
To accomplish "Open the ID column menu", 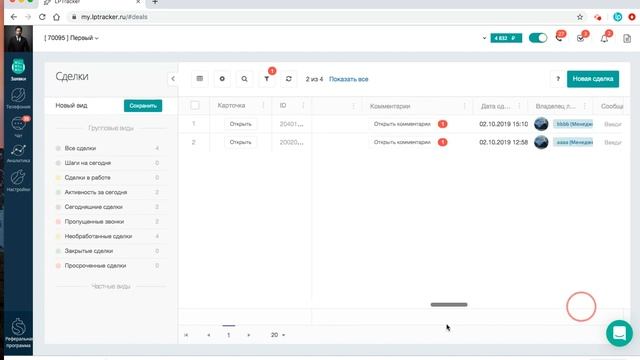I will pos(303,106).
